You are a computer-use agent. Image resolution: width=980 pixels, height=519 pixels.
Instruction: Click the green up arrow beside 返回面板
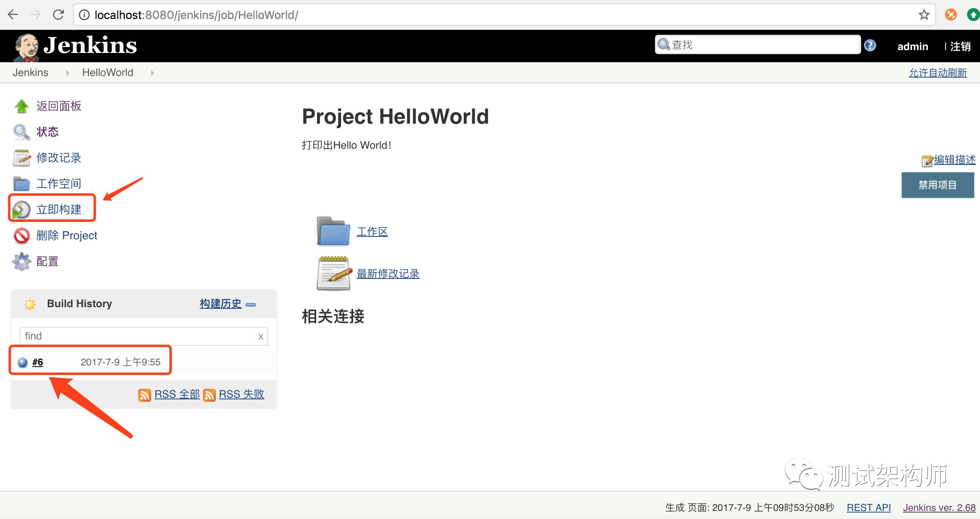click(21, 106)
